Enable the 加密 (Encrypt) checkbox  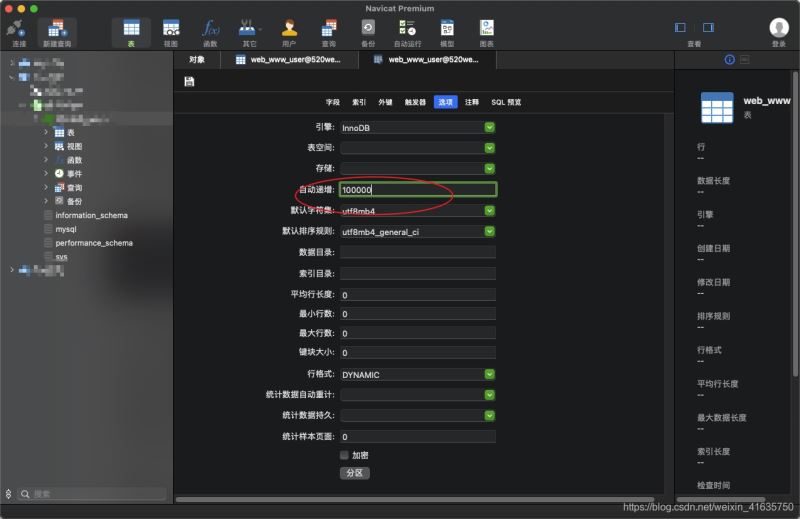click(x=345, y=455)
